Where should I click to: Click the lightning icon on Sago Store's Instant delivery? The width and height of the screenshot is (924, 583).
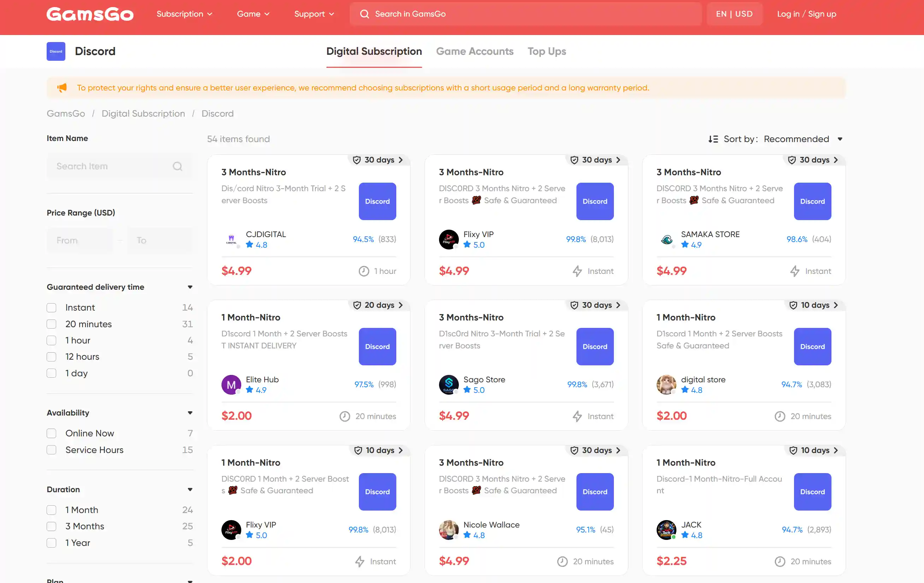(577, 417)
